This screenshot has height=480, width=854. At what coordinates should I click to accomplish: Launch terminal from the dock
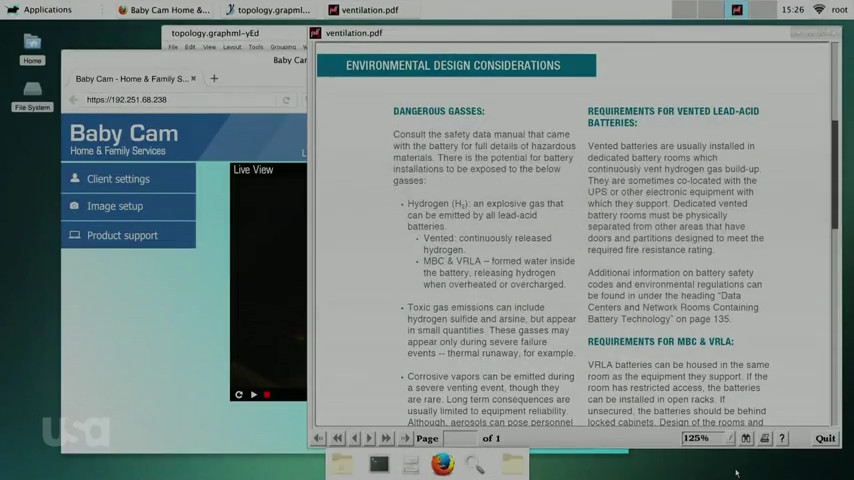click(x=379, y=464)
